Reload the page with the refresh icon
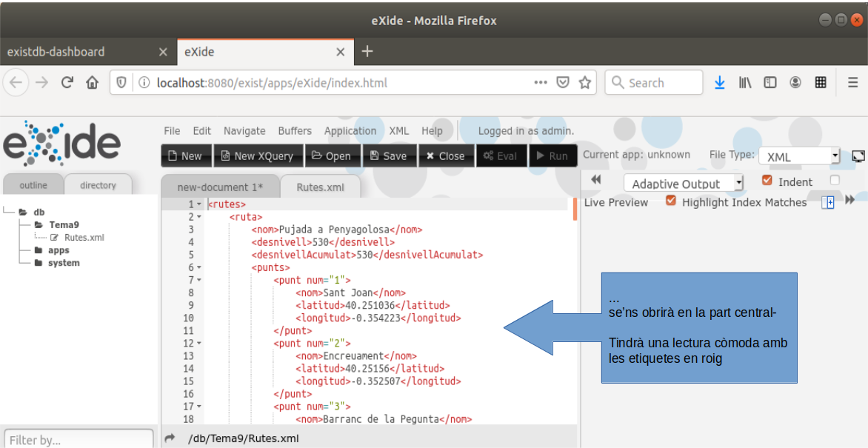Viewport: 868px width, 448px height. [x=67, y=83]
